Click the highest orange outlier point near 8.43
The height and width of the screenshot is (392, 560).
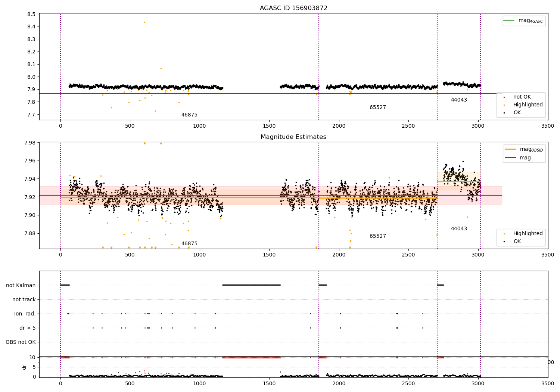[x=144, y=22]
